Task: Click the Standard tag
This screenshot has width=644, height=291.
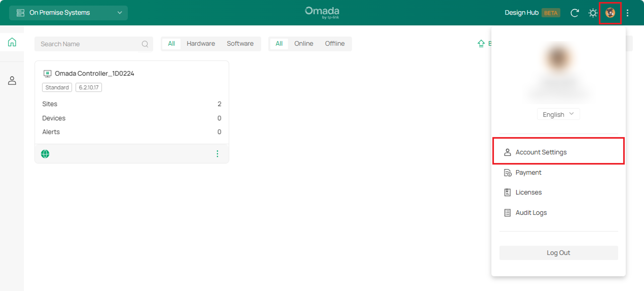Action: pos(57,87)
